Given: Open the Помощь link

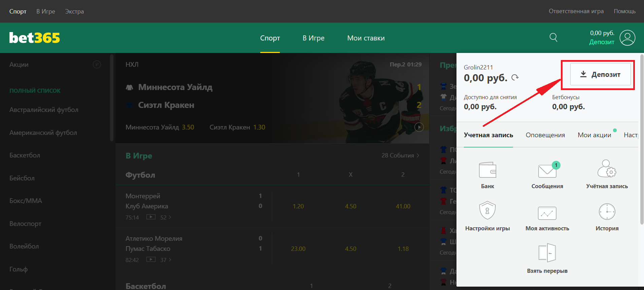Looking at the screenshot, I should coord(624,11).
